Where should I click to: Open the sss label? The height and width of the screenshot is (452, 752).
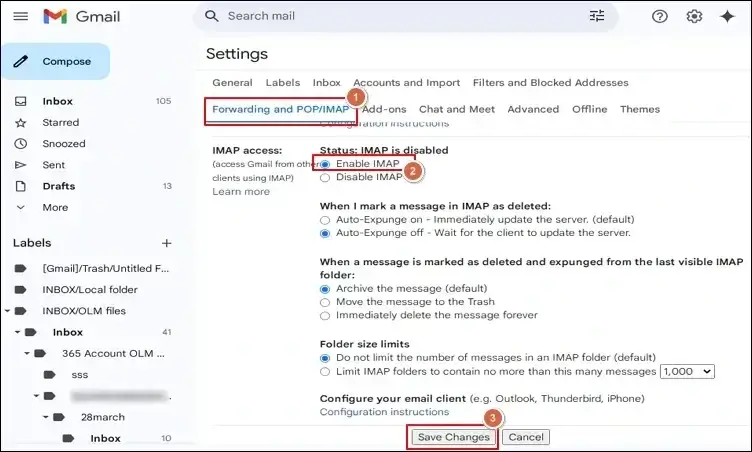[80, 375]
